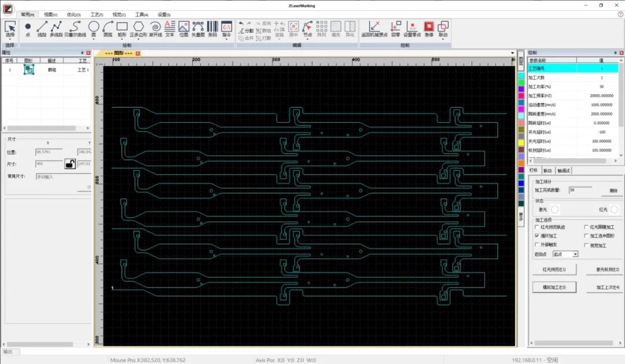Click the 节点 node edit tool
625x364 pixels.
[307, 29]
